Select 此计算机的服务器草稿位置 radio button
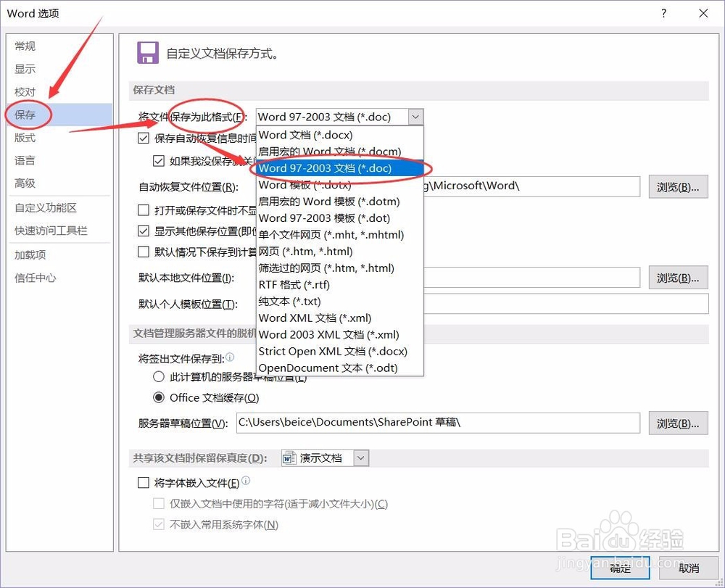 [x=159, y=377]
